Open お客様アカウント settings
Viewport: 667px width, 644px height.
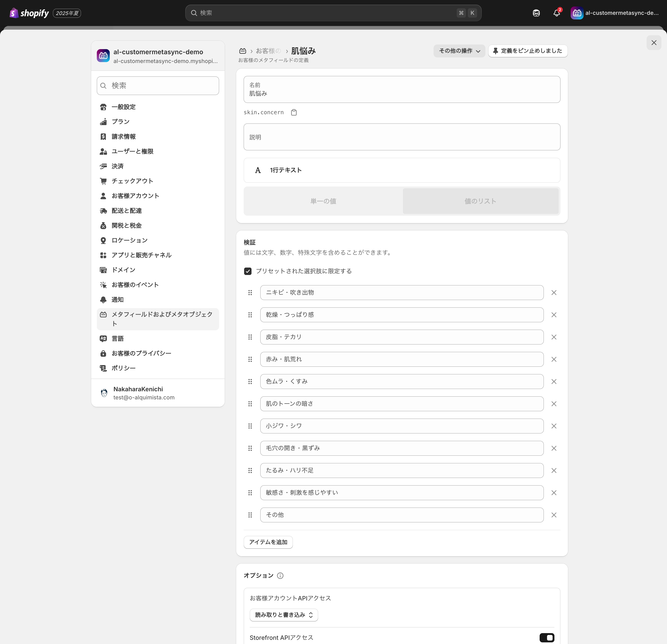tap(157, 196)
